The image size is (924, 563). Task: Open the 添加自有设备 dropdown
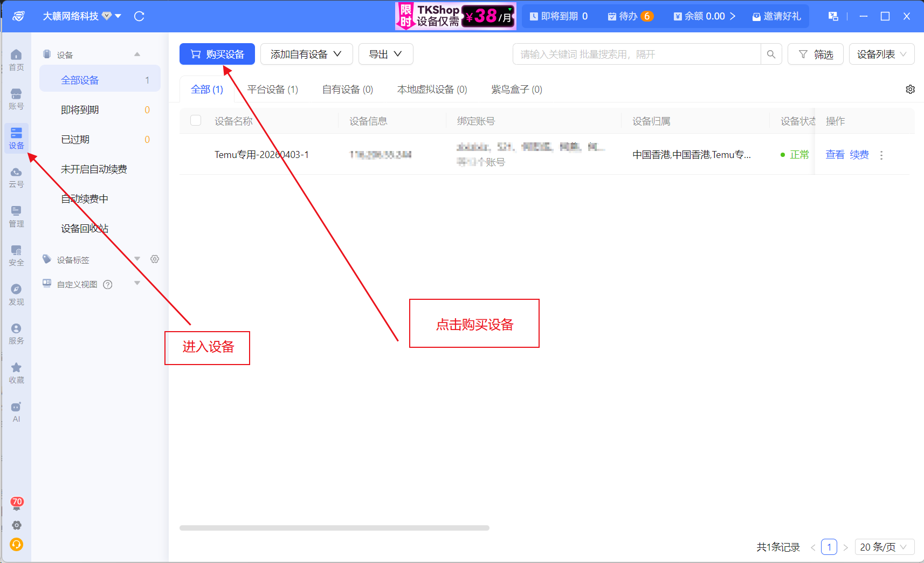click(x=306, y=54)
